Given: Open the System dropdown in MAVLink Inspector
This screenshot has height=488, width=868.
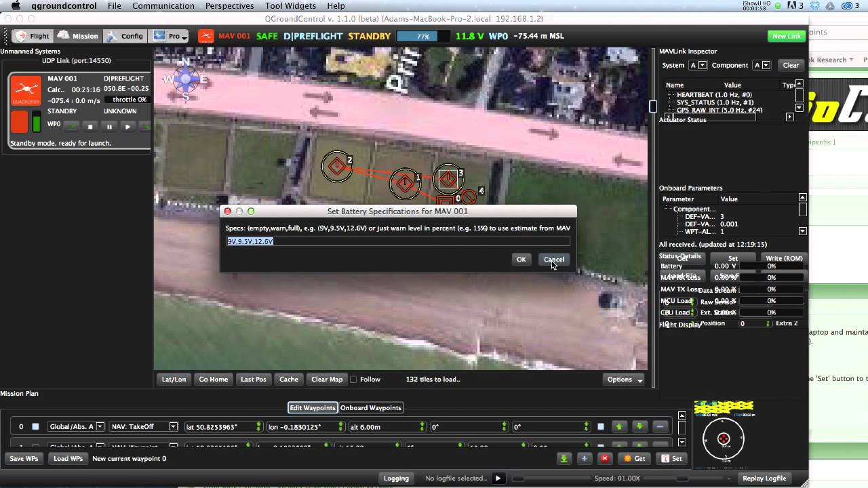Looking at the screenshot, I should coord(698,65).
